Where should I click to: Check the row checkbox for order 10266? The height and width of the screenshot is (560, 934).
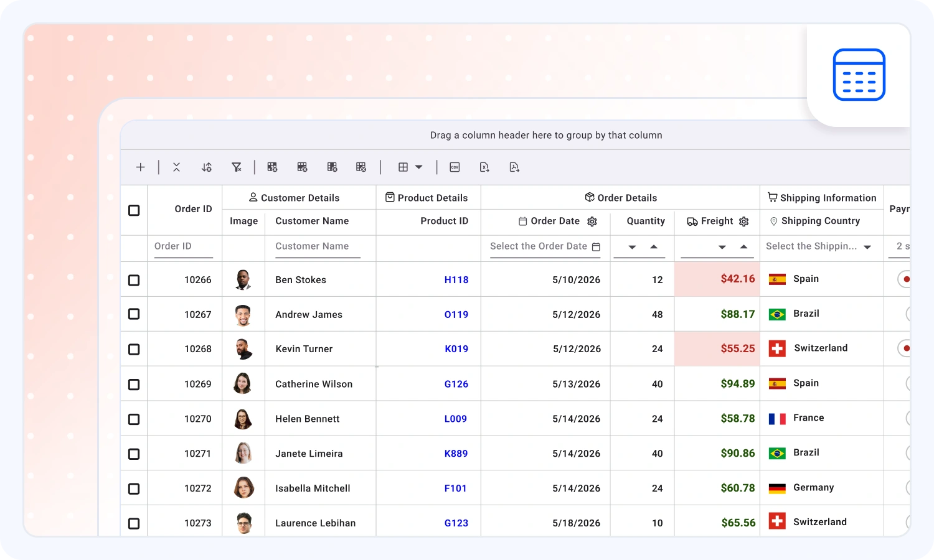coord(134,280)
